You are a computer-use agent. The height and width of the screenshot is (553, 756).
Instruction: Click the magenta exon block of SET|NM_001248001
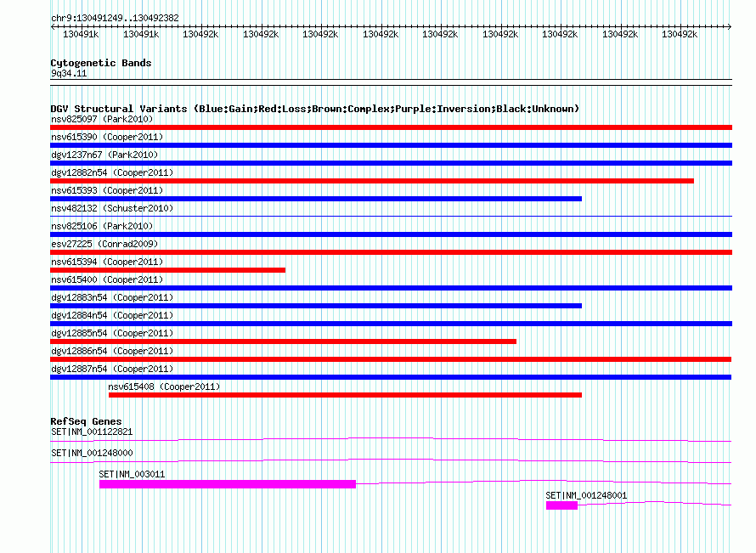point(561,505)
